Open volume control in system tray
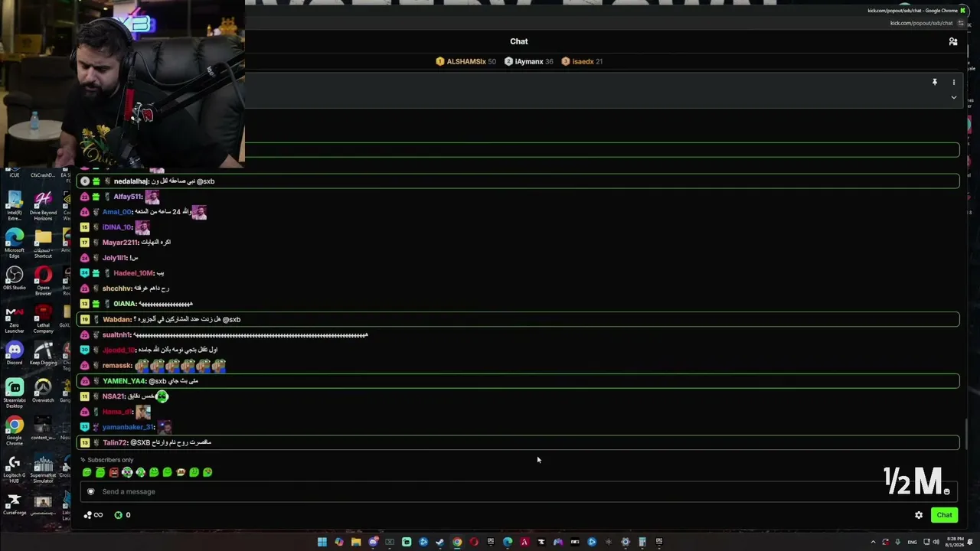The image size is (980, 551). [936, 542]
